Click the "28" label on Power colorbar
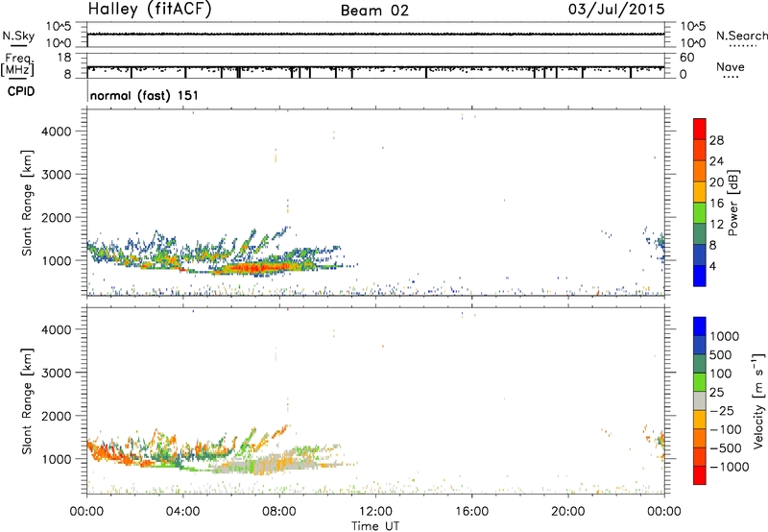 point(716,140)
